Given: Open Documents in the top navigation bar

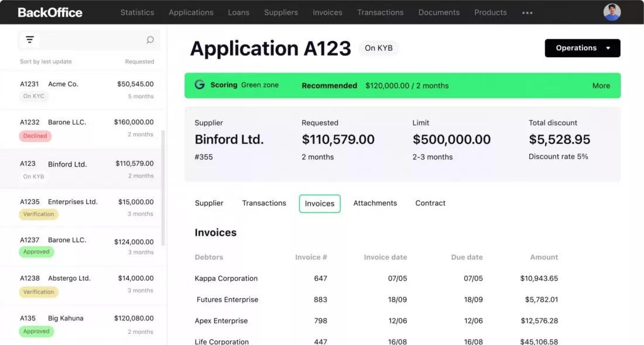Looking at the screenshot, I should [439, 12].
